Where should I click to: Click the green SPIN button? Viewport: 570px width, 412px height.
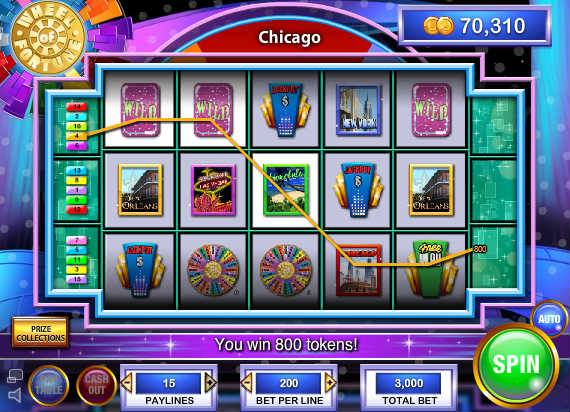click(516, 364)
